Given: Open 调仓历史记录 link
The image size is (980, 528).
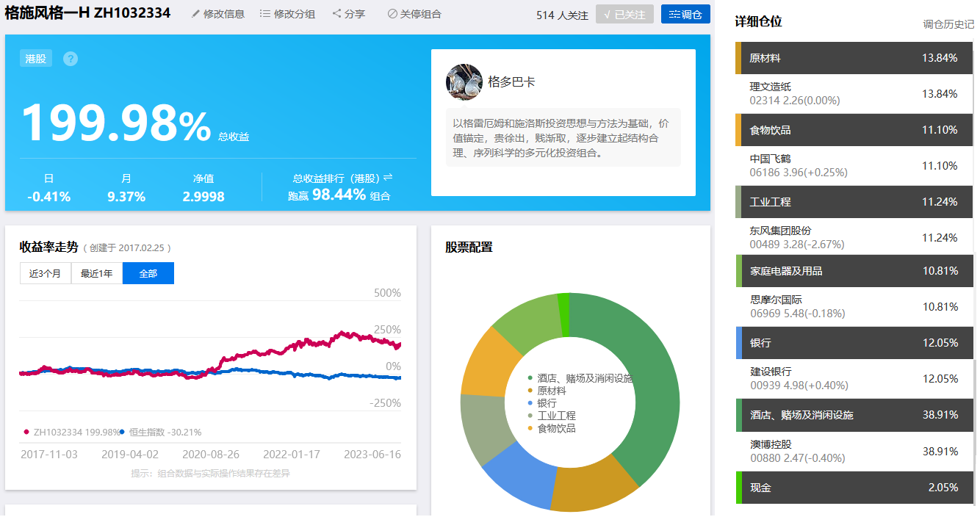Looking at the screenshot, I should click(x=949, y=24).
